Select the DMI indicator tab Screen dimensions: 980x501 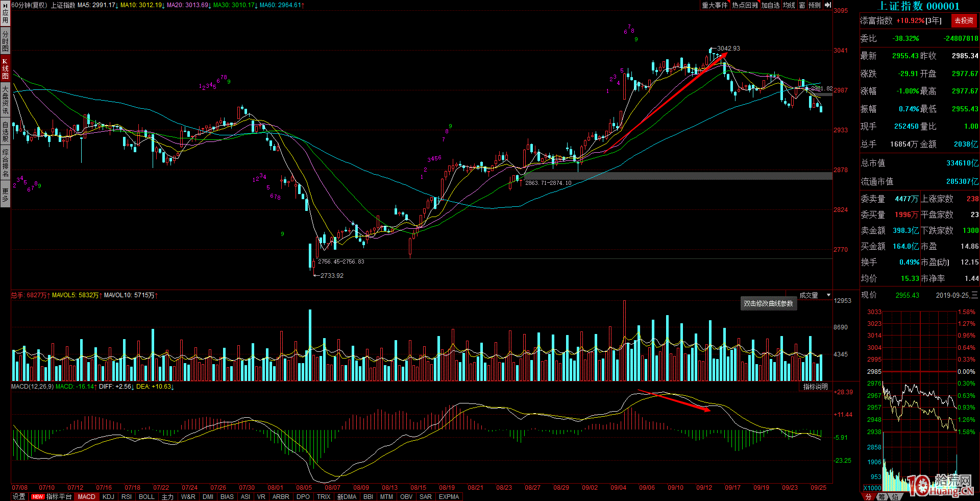(208, 496)
